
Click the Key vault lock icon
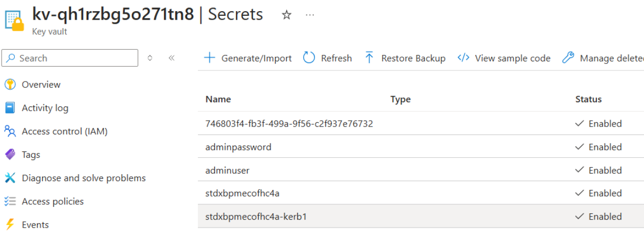coord(14,20)
